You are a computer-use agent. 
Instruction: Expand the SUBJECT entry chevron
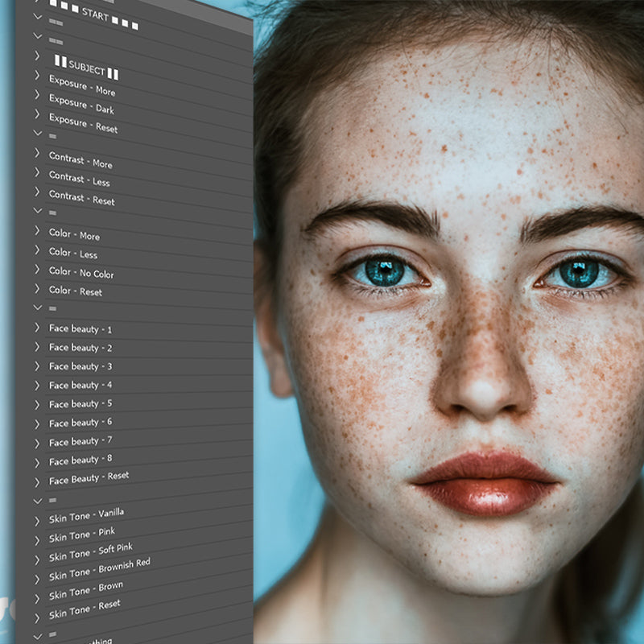click(37, 56)
